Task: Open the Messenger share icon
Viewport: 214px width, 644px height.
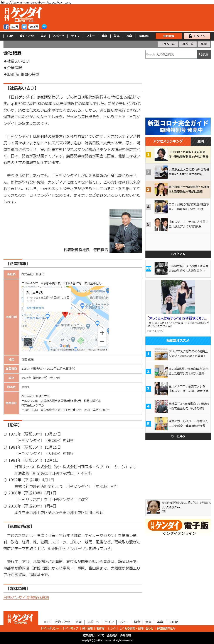Action: [44, 27]
